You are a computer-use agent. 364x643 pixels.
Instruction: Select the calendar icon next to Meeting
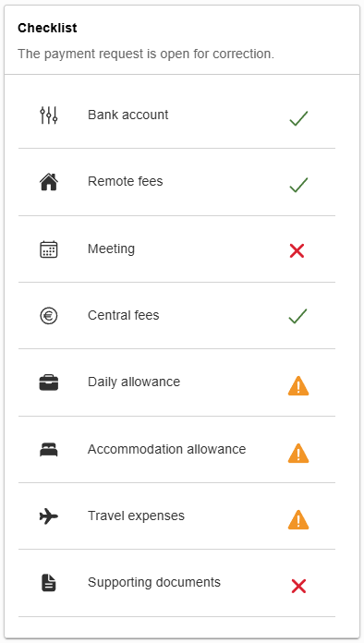click(x=49, y=249)
